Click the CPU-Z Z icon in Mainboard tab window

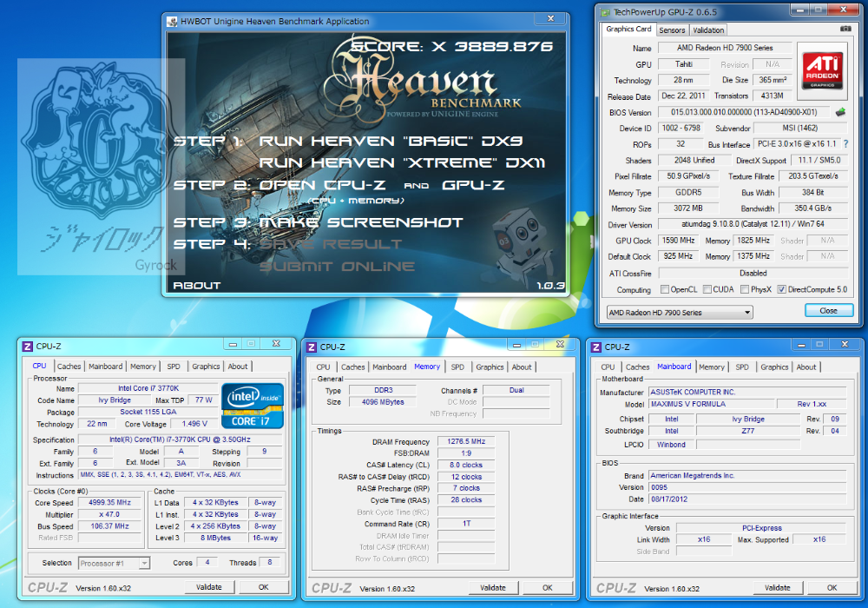[x=596, y=347]
